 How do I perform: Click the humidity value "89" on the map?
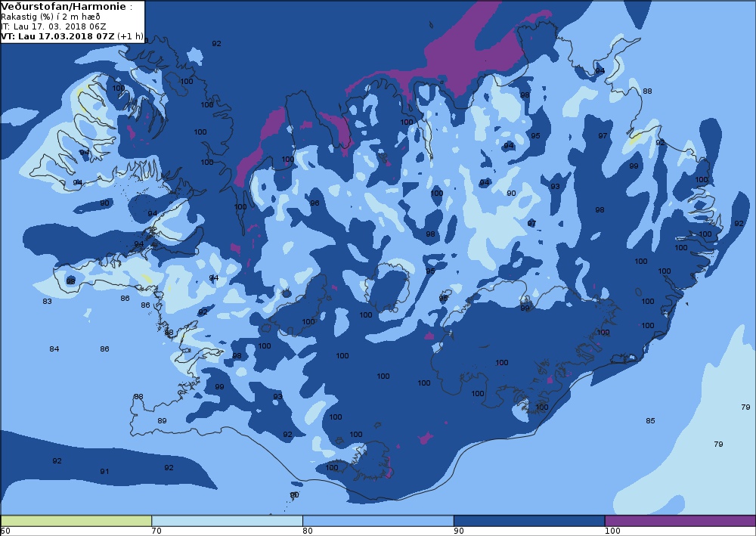162,421
